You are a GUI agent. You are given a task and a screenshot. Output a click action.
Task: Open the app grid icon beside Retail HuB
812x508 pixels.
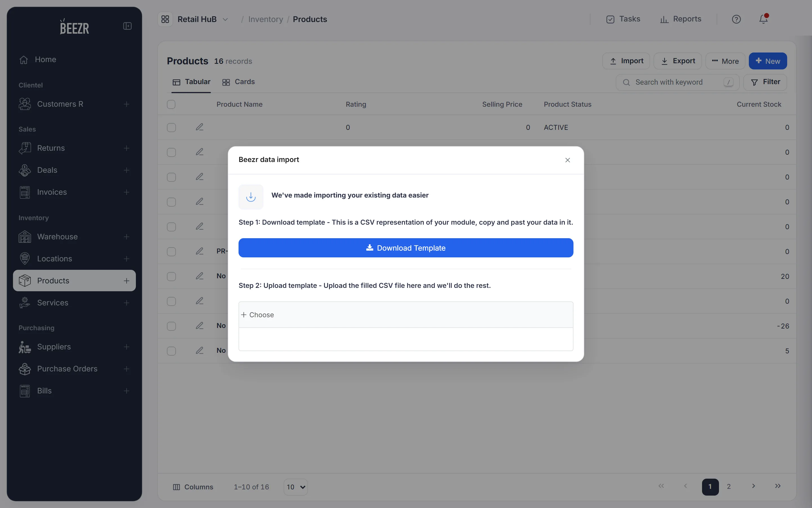pos(165,19)
